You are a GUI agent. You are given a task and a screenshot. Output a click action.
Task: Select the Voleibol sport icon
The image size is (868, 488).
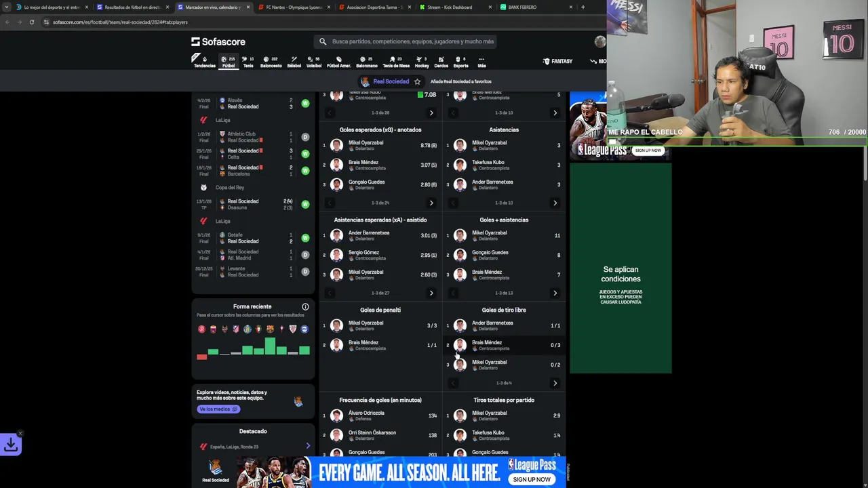tap(313, 62)
